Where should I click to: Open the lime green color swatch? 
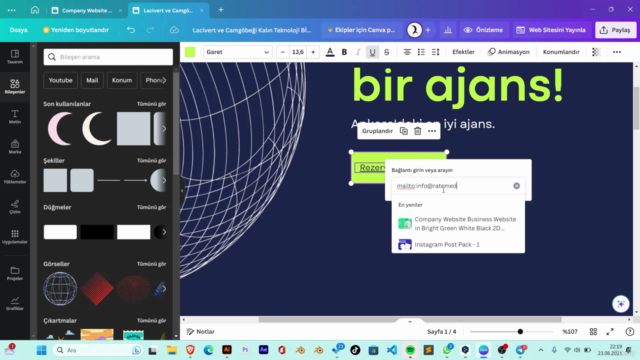click(190, 52)
